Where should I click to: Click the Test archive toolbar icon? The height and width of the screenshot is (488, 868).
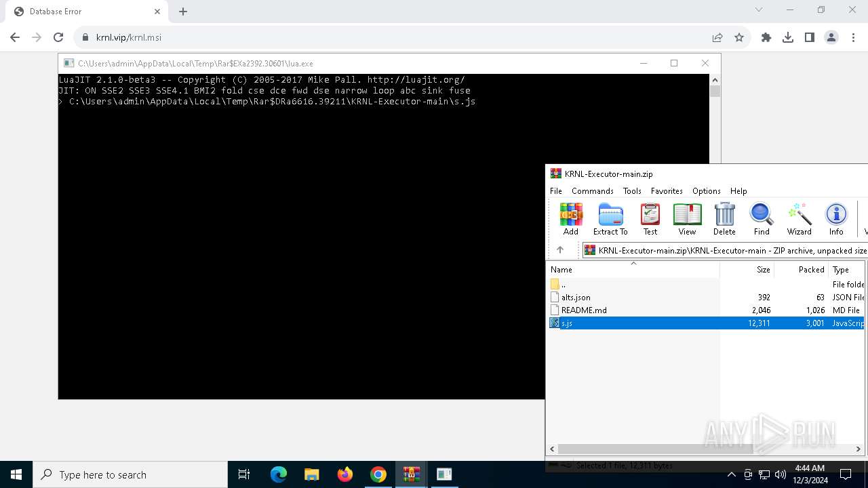pyautogui.click(x=650, y=219)
